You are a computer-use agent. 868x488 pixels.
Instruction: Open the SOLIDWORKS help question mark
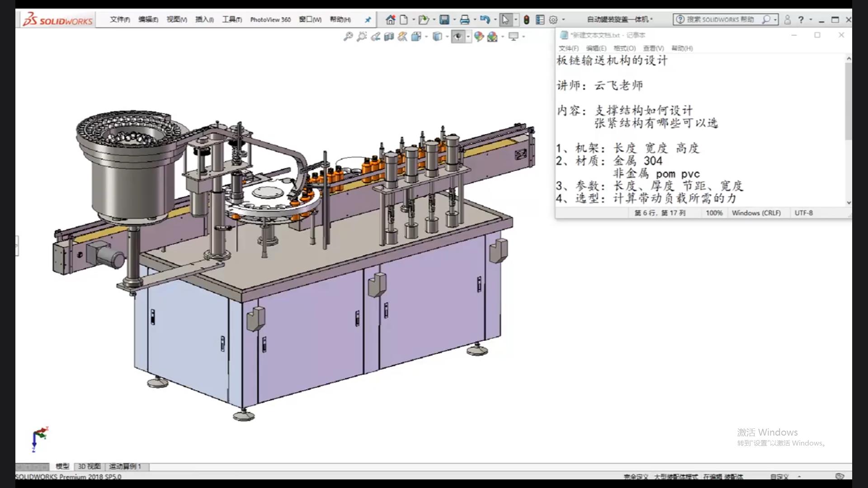801,19
